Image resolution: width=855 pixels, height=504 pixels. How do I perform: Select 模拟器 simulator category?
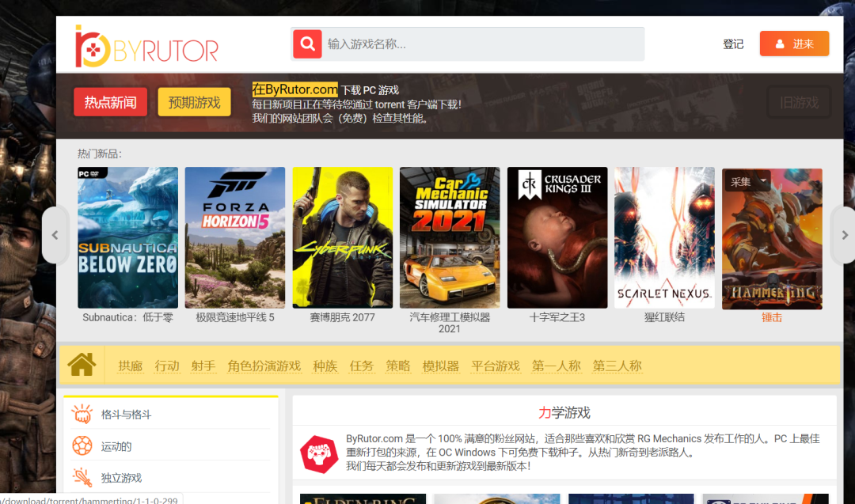pos(441,366)
